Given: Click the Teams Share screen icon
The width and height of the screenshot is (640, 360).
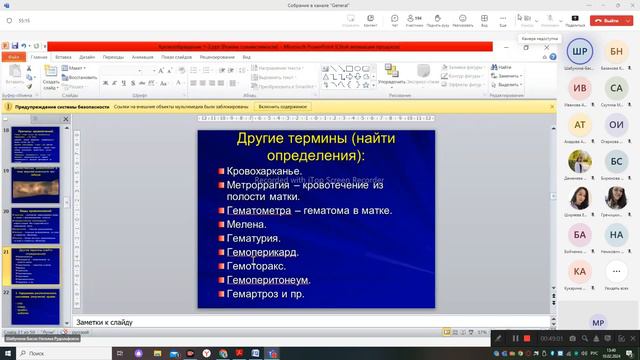Looking at the screenshot, I should 575,19.
